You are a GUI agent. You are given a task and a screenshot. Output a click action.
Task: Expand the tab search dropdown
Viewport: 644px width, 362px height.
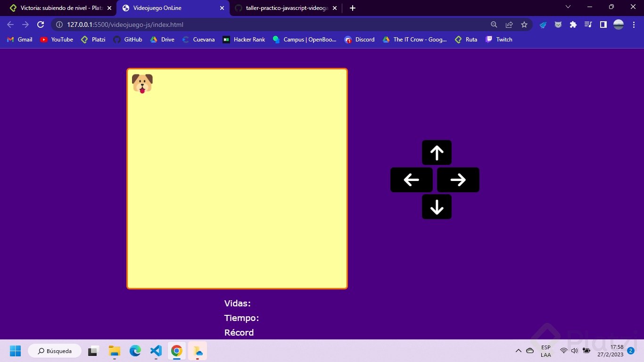(568, 7)
